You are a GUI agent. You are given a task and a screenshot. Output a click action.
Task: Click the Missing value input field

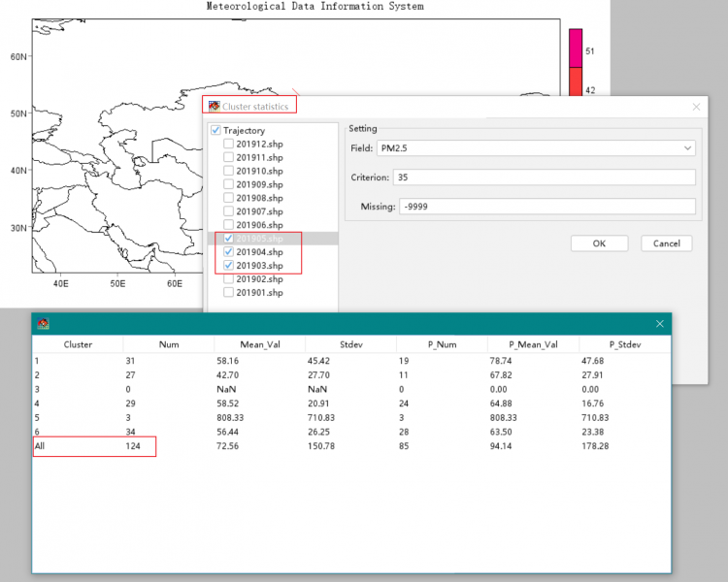(546, 207)
